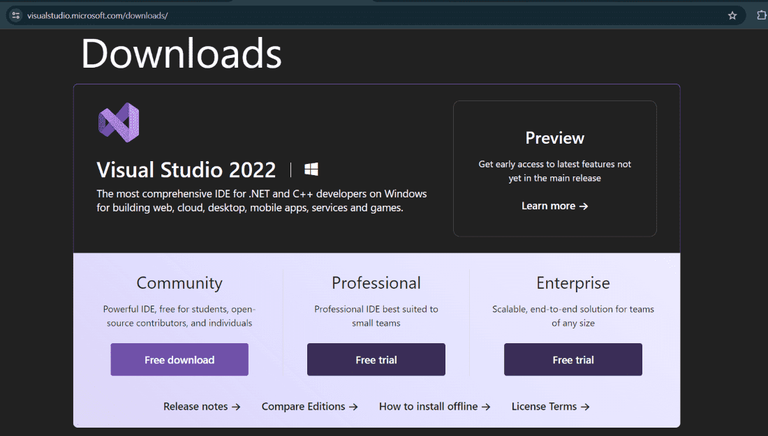
Task: Start the Professional edition Free trial
Action: click(x=376, y=360)
